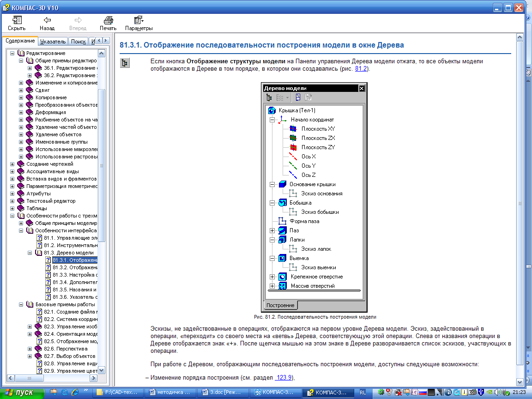
Task: Select topic 81.3.3. Настройка
Action: coord(75,275)
